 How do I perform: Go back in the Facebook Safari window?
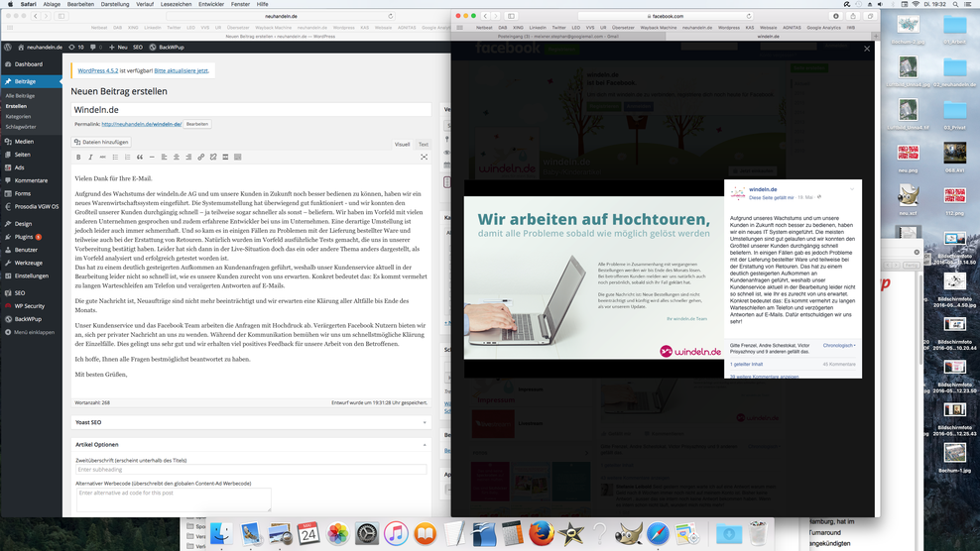(485, 16)
